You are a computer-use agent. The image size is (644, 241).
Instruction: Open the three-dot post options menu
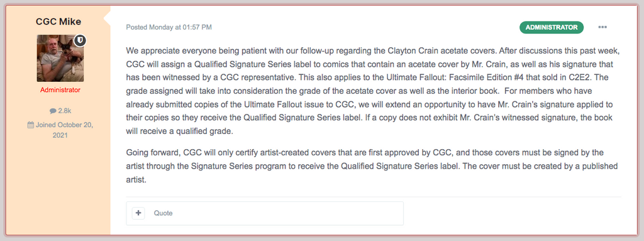(x=602, y=28)
